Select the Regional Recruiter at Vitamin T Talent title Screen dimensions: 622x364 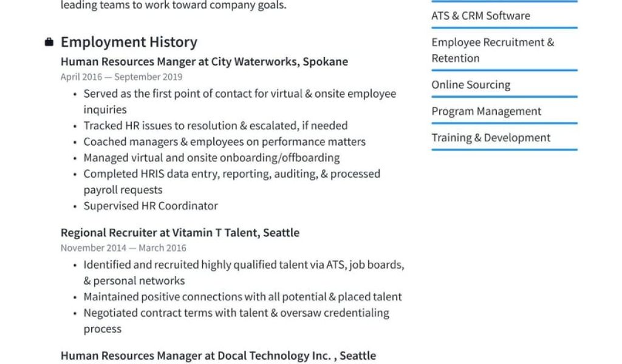pos(180,232)
